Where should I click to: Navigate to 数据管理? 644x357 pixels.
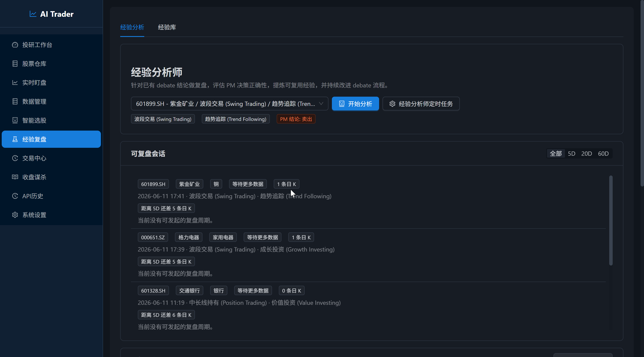[51, 101]
